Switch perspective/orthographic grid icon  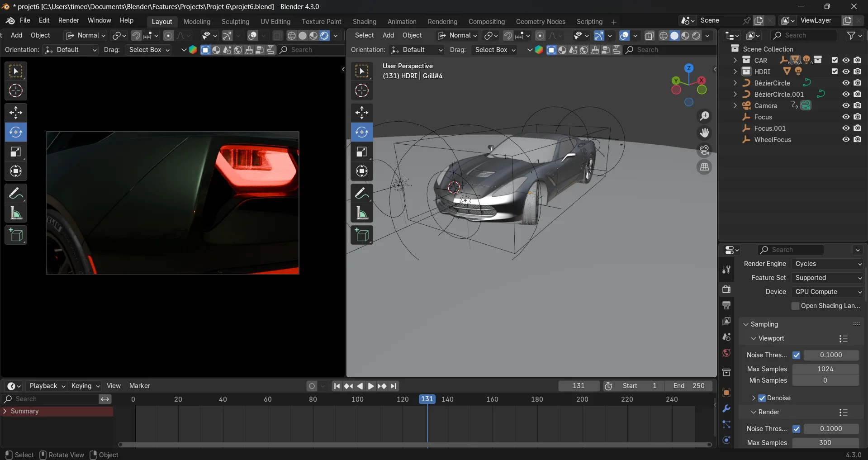[704, 167]
